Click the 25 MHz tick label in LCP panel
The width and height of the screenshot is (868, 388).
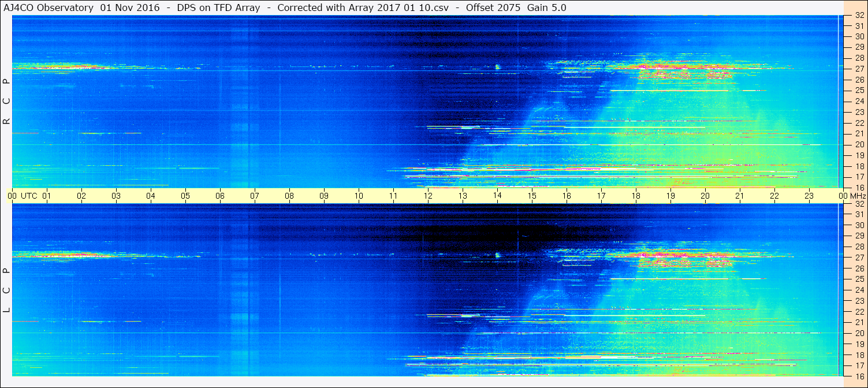[859, 279]
